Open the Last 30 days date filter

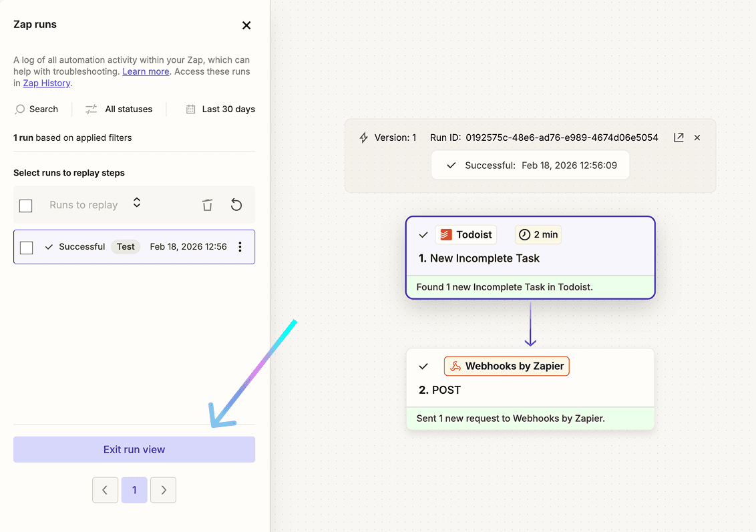coord(228,109)
